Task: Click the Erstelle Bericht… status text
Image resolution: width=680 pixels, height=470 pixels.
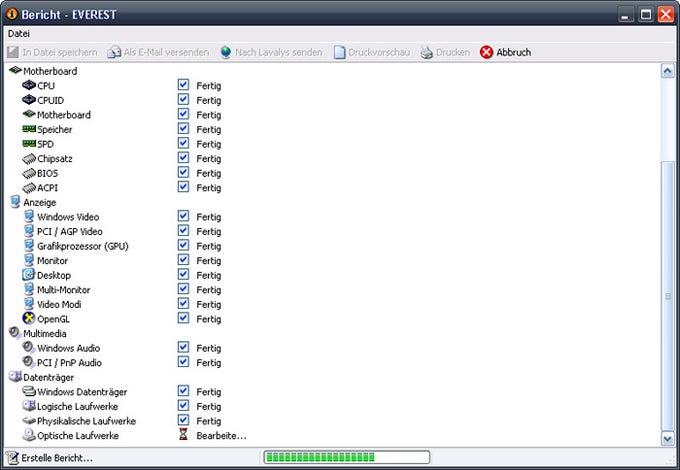Action: (57, 458)
